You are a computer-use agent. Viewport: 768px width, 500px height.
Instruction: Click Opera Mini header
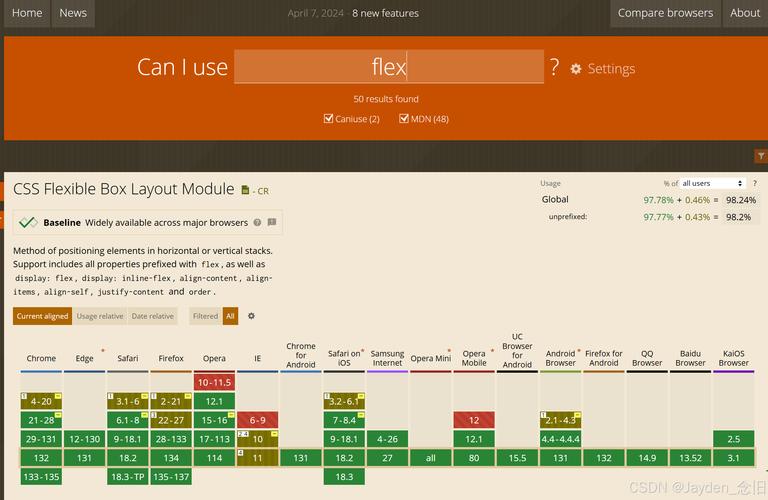[431, 358]
